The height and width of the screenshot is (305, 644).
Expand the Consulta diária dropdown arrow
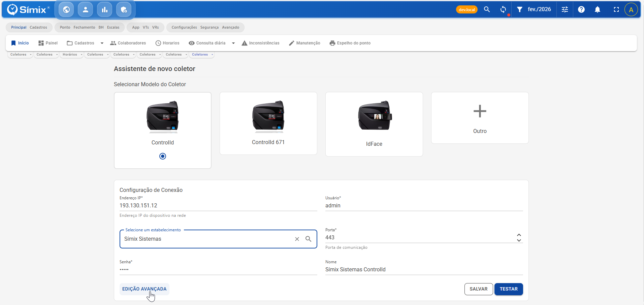pyautogui.click(x=233, y=43)
